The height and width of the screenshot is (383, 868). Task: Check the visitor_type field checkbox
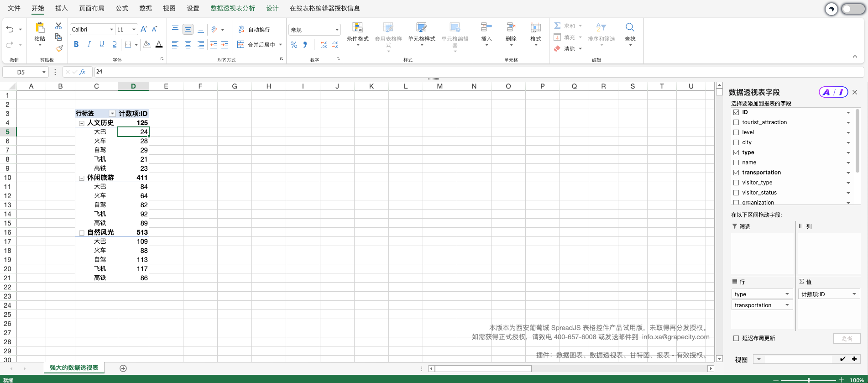(x=736, y=183)
